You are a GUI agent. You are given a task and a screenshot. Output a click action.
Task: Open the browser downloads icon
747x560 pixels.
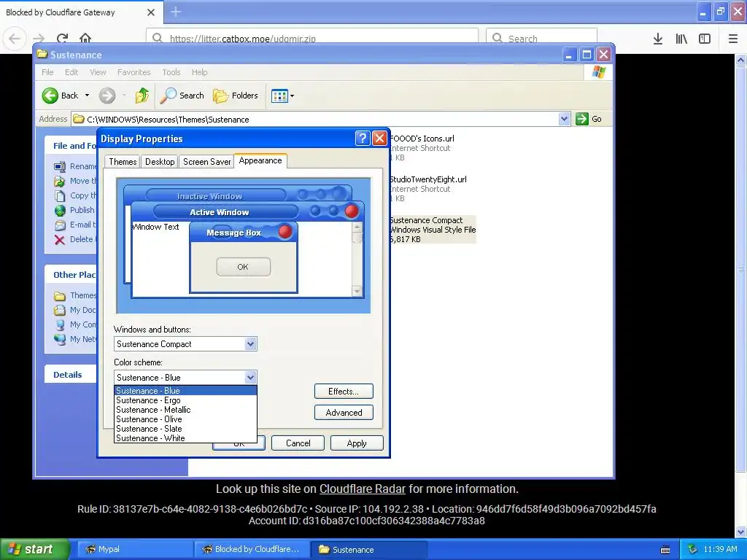658,39
